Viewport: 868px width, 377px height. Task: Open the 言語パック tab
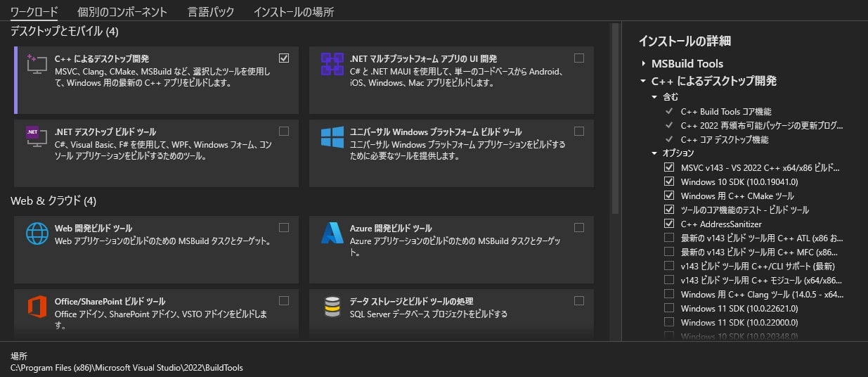(x=211, y=12)
